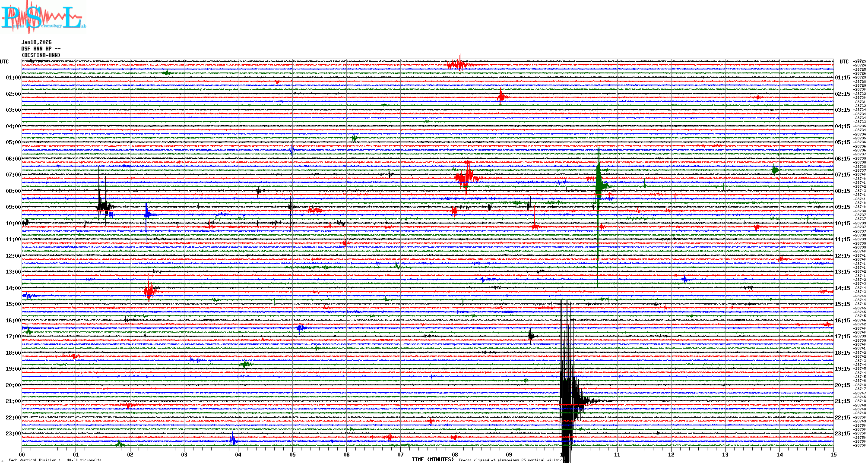
Task: Click the DSF HNN HP station label
Action: [41, 49]
